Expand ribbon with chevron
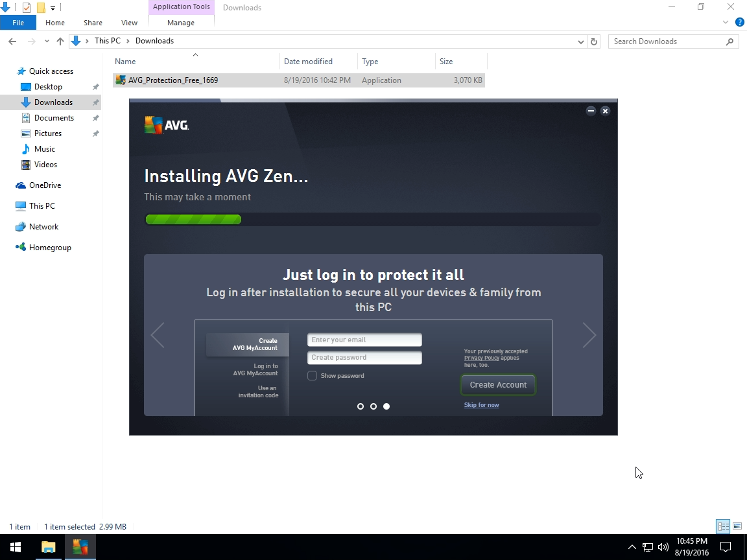This screenshot has height=560, width=747. [726, 23]
